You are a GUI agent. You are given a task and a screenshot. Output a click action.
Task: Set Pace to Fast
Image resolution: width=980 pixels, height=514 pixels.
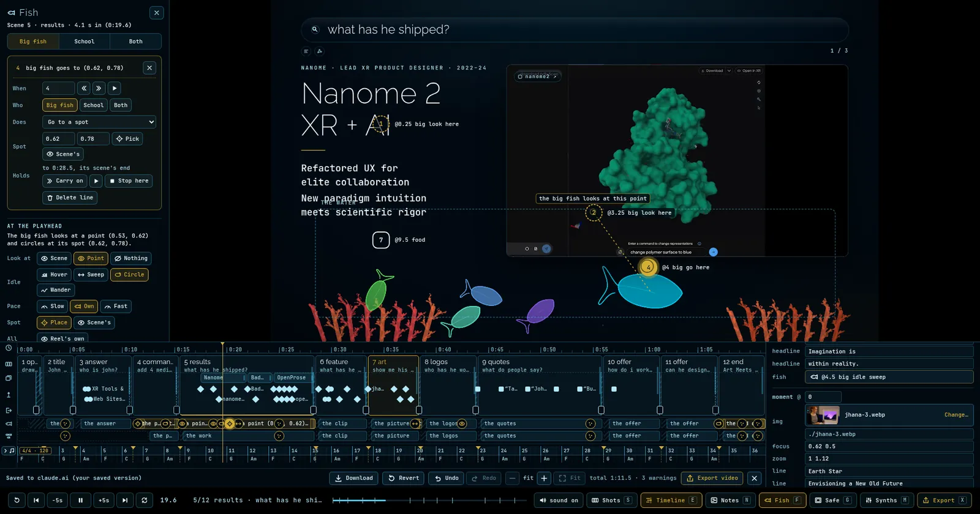coord(116,306)
